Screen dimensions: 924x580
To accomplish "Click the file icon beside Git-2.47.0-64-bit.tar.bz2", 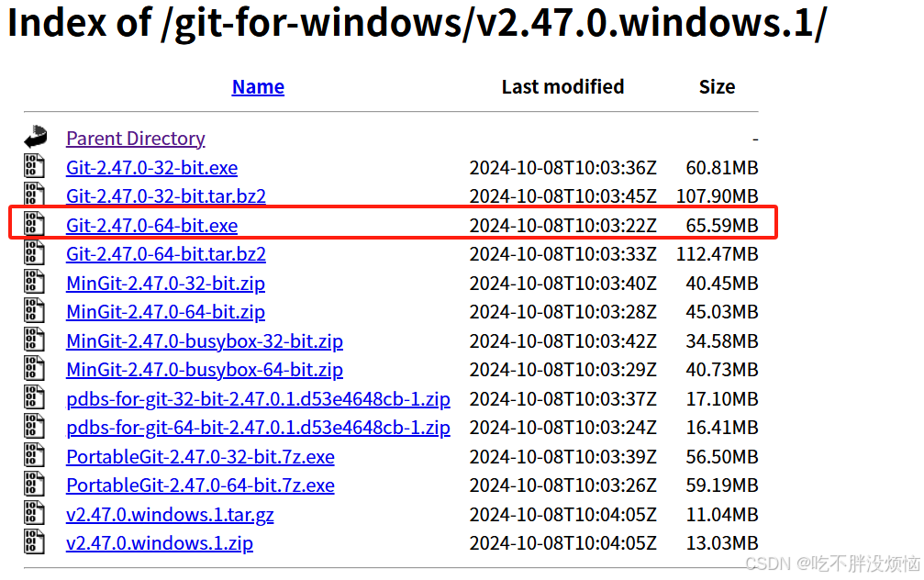I will (x=34, y=252).
